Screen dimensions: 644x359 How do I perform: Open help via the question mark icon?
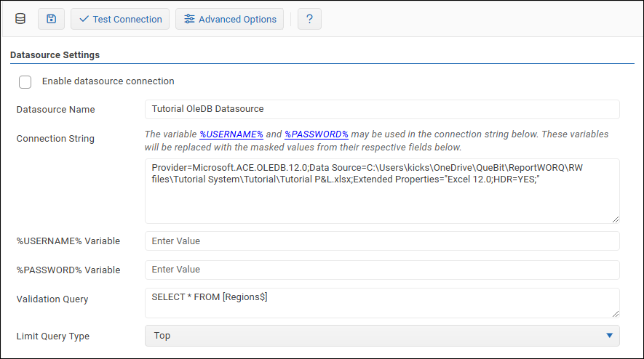pos(309,19)
